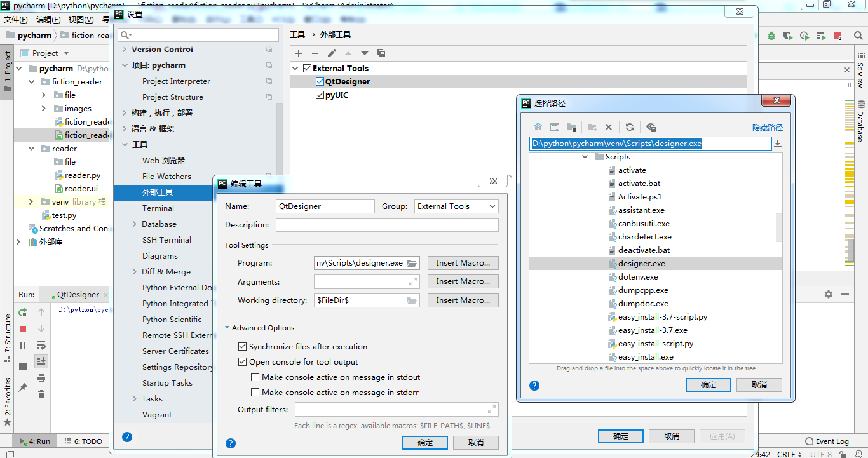This screenshot has width=868, height=458.
Task: Expand the venv folder in Project tree
Action: (31, 202)
